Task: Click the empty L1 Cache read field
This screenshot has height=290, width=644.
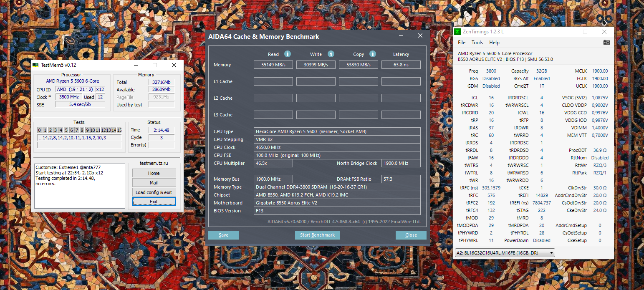Action: tap(273, 81)
